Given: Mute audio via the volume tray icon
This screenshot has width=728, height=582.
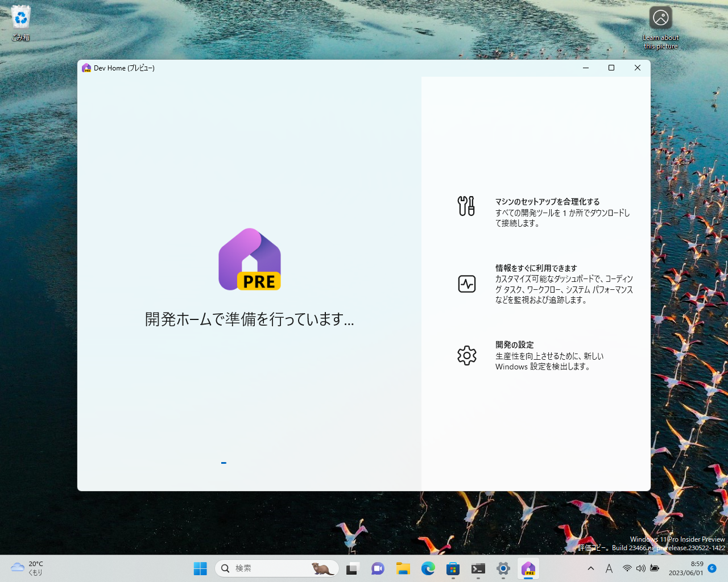Looking at the screenshot, I should [x=641, y=569].
